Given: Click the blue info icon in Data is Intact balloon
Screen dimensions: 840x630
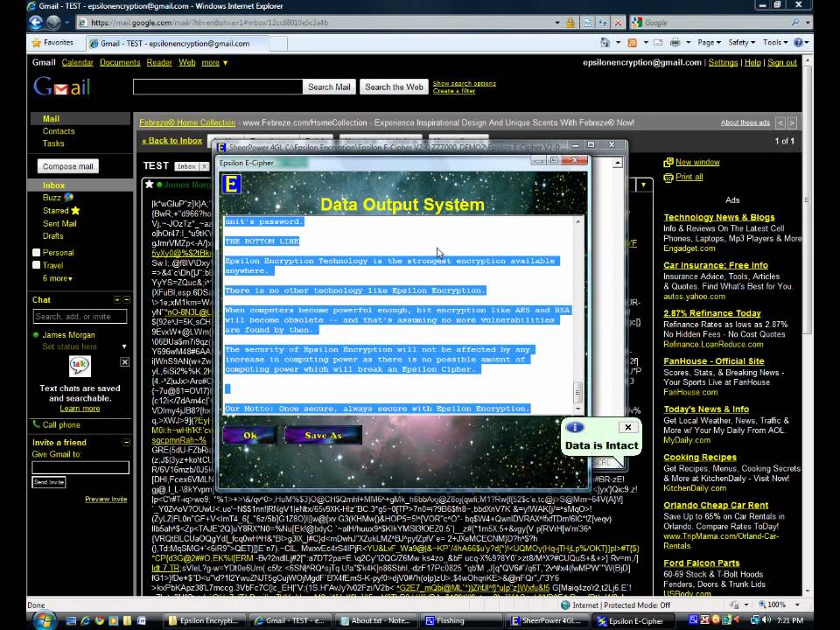Looking at the screenshot, I should coord(575,427).
